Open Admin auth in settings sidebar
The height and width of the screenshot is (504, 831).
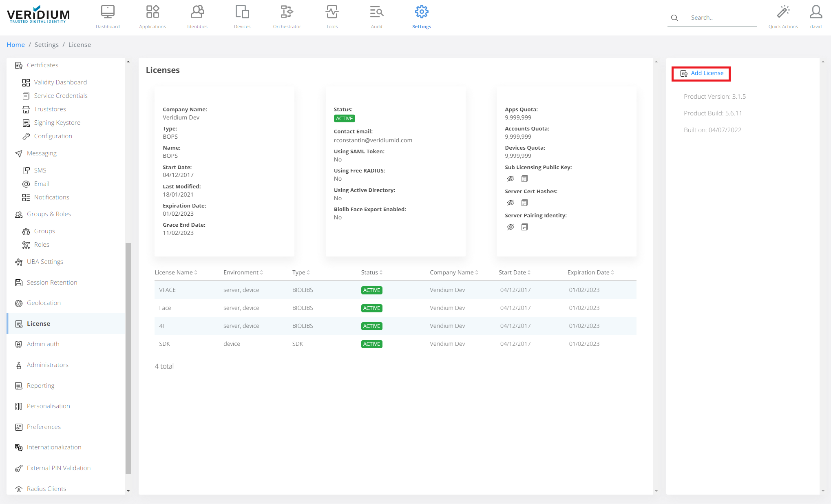[43, 344]
